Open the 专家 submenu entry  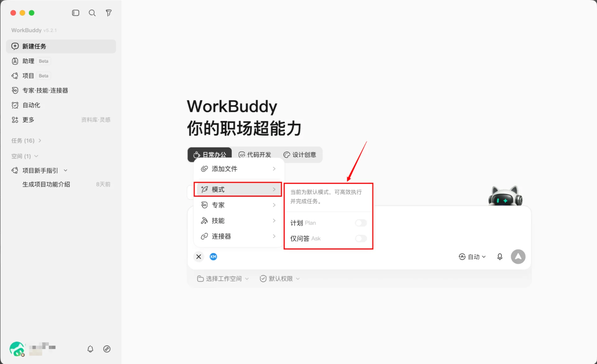[238, 205]
